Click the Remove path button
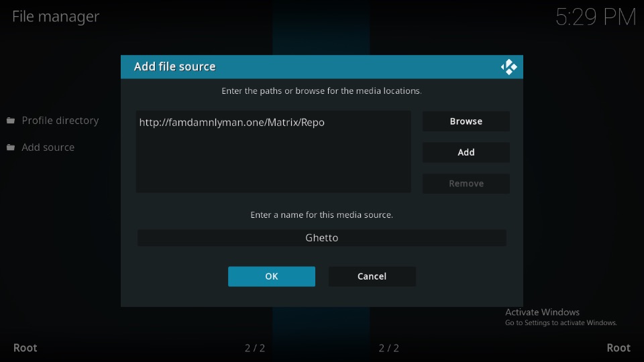This screenshot has height=362, width=644. click(x=466, y=184)
